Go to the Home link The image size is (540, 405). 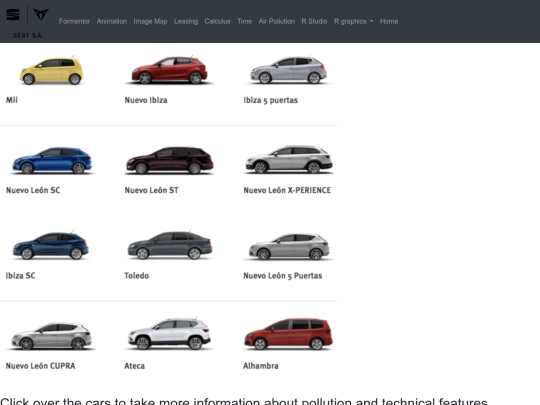click(389, 21)
